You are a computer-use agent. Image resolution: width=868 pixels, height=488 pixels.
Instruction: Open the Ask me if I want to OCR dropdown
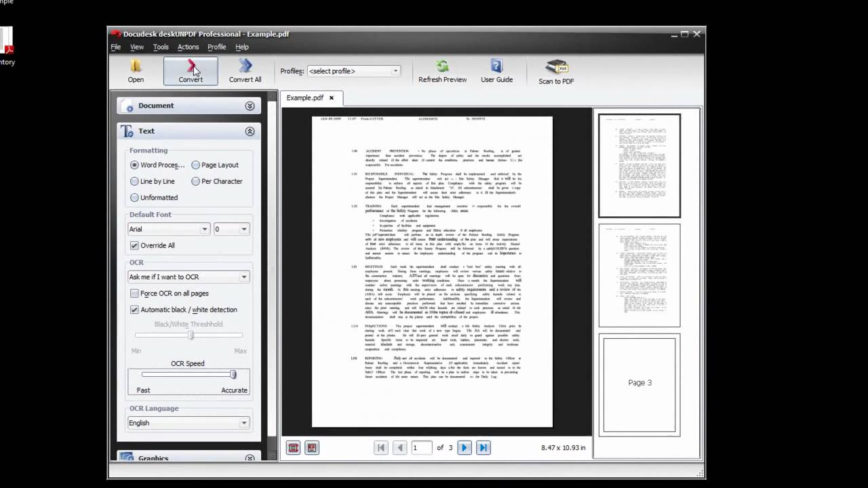point(189,277)
